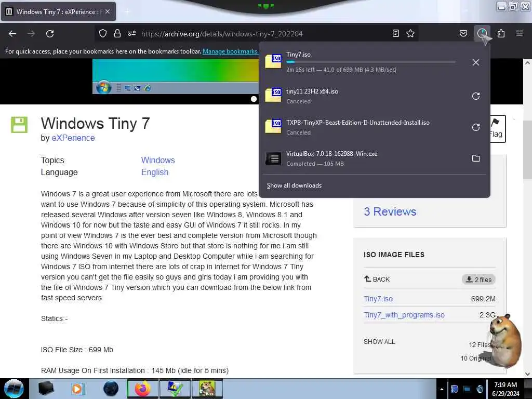Bookmark this page with the star icon

(410, 33)
